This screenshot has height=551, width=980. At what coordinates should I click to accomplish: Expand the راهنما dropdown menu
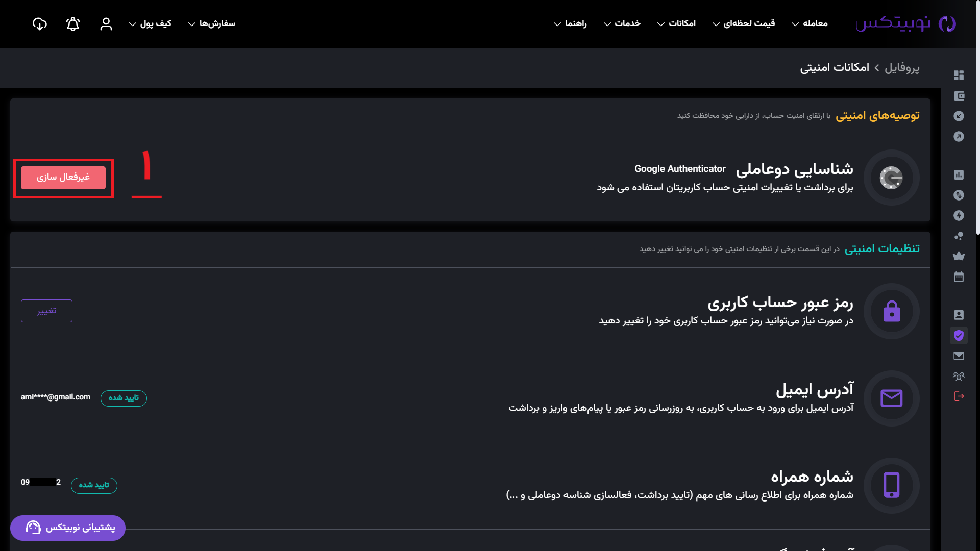pos(570,23)
